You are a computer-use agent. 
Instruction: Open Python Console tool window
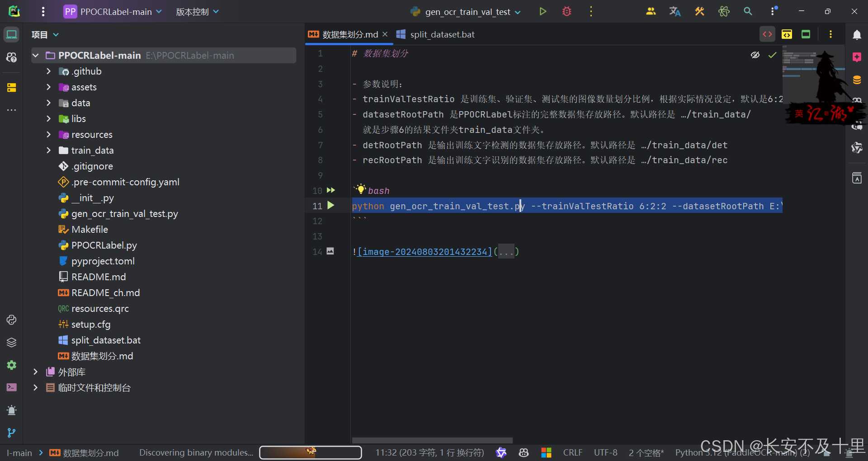pyautogui.click(x=12, y=320)
